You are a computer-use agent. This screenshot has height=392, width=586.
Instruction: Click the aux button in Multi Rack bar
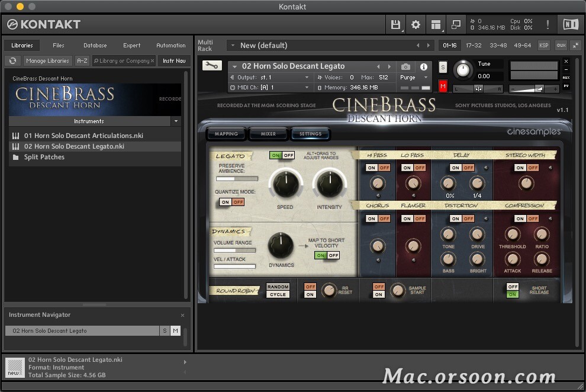point(561,45)
